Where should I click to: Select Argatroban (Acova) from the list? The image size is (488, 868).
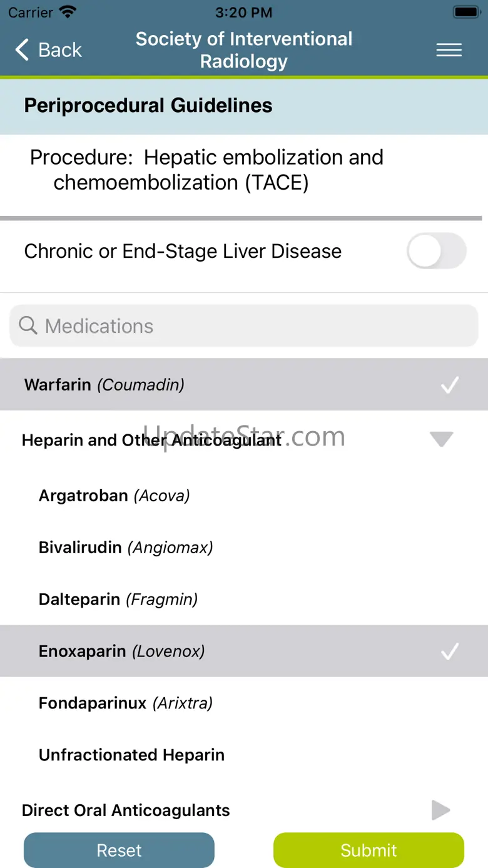pyautogui.click(x=114, y=496)
